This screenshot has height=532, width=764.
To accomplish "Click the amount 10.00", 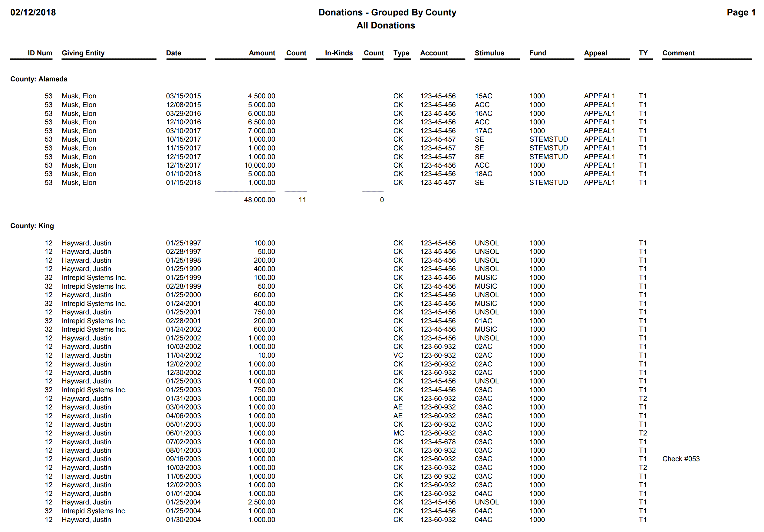I will tap(267, 356).
